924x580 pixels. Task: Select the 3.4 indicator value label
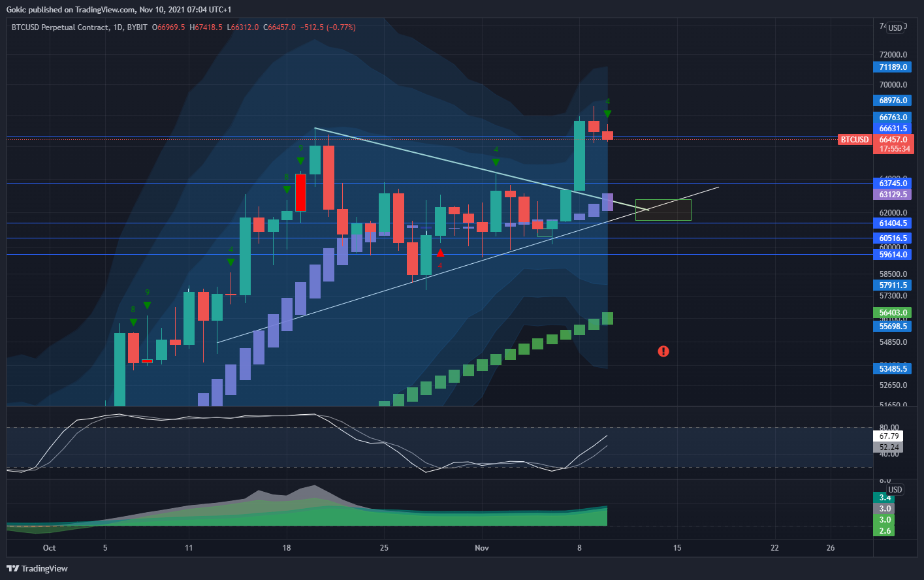(885, 498)
